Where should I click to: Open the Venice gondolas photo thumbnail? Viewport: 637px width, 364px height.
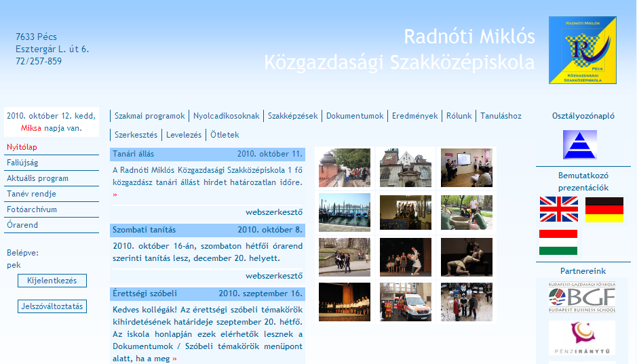click(345, 212)
